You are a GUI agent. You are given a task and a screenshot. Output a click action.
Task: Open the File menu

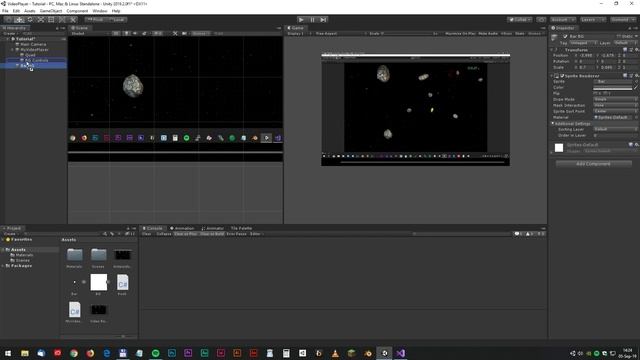tap(5, 11)
